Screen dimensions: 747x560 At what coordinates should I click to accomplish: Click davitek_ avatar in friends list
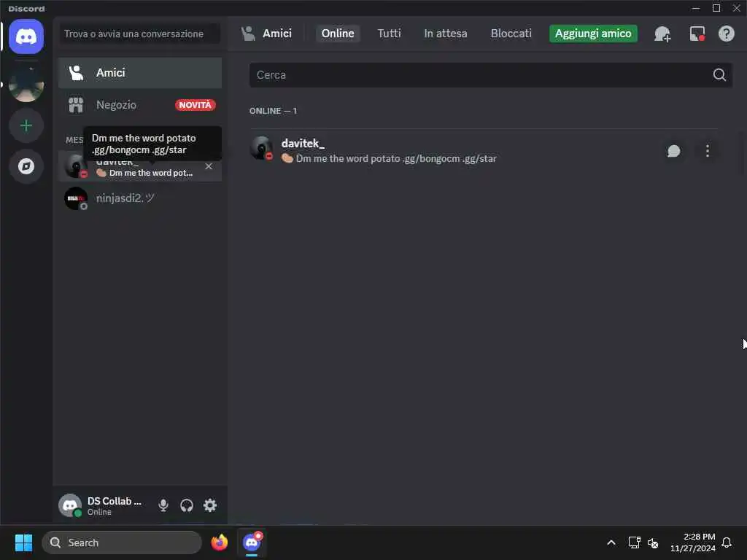[261, 148]
